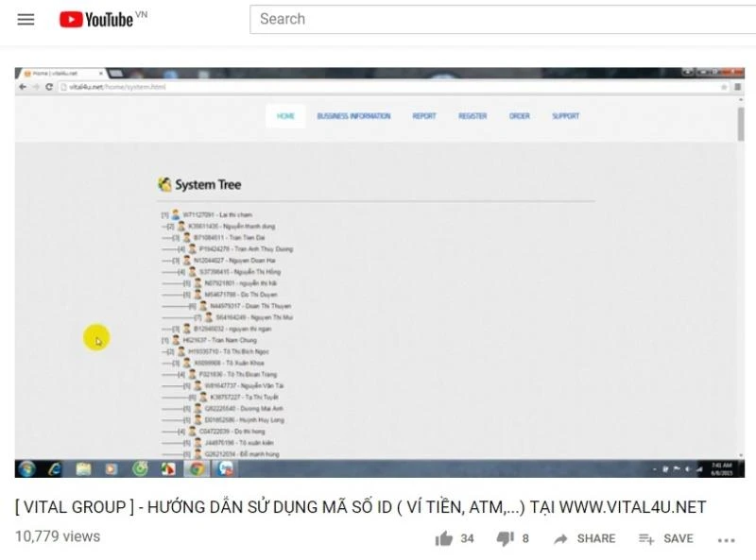756x560 pixels.
Task: Click the SHARE button
Action: (584, 538)
